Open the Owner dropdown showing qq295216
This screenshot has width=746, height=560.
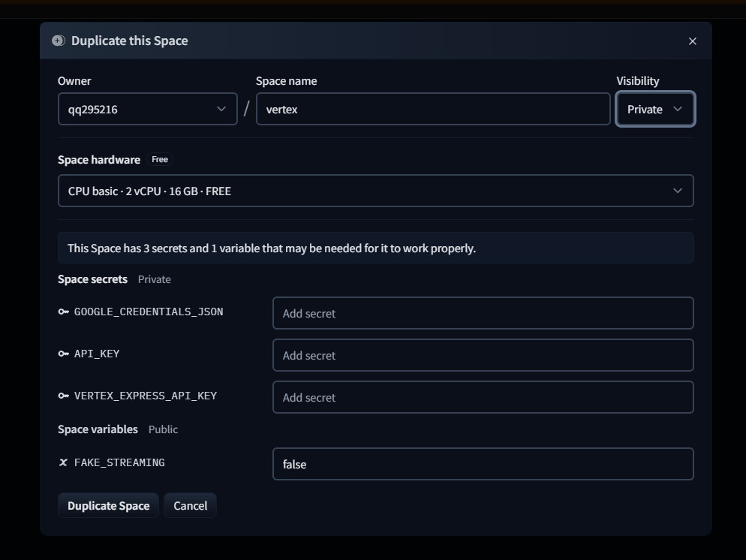(147, 109)
